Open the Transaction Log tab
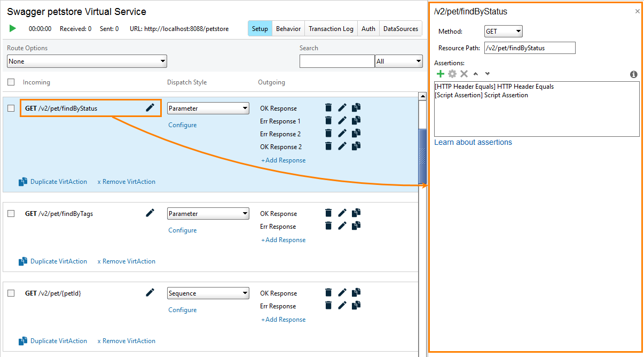Image resolution: width=644 pixels, height=357 pixels. 331,28
